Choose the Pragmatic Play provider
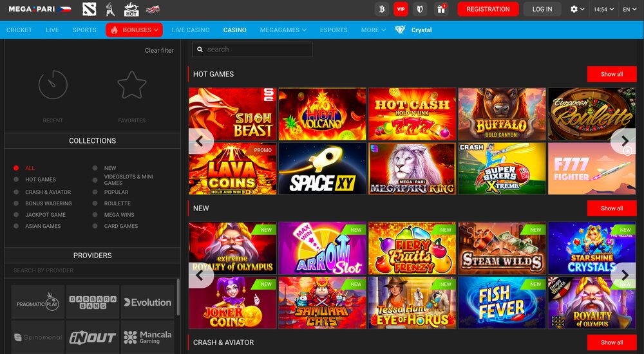The image size is (644, 354). click(x=38, y=303)
